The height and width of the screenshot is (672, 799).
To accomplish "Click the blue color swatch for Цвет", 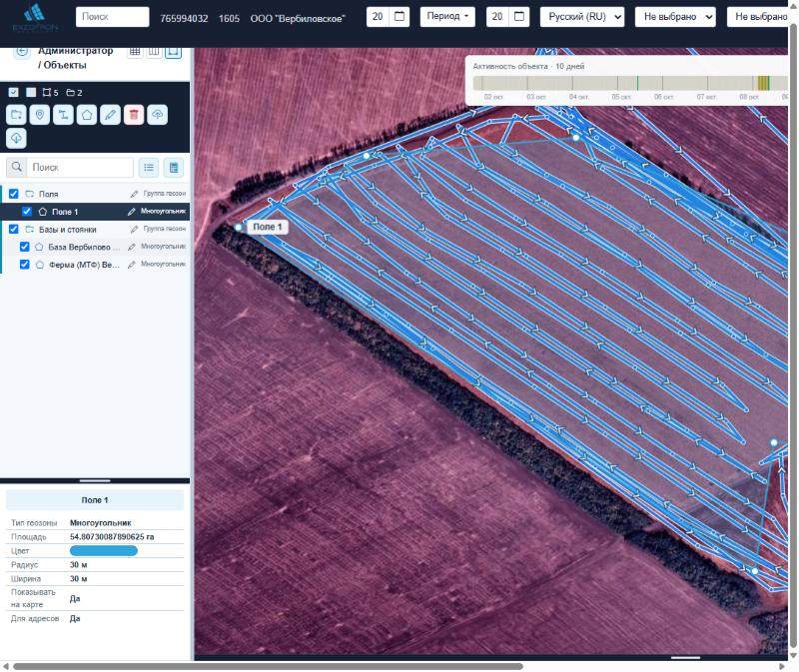I will coord(104,551).
